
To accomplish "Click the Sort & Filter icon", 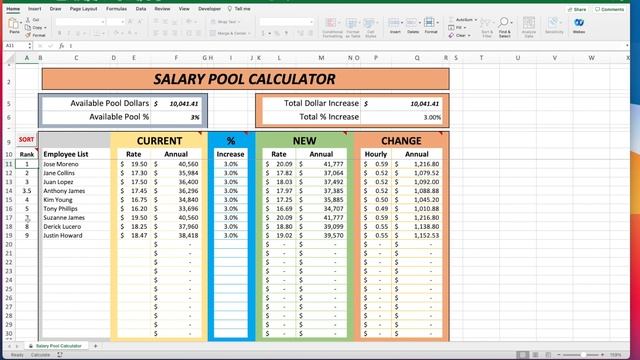I will click(486, 22).
